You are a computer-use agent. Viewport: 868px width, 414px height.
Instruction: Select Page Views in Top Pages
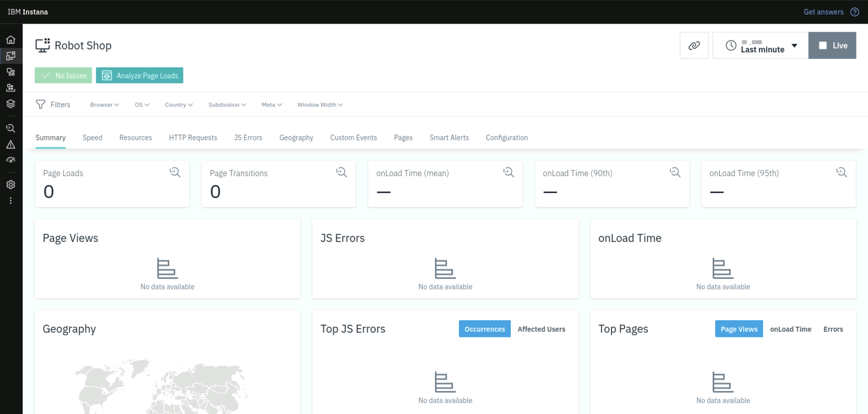point(739,329)
